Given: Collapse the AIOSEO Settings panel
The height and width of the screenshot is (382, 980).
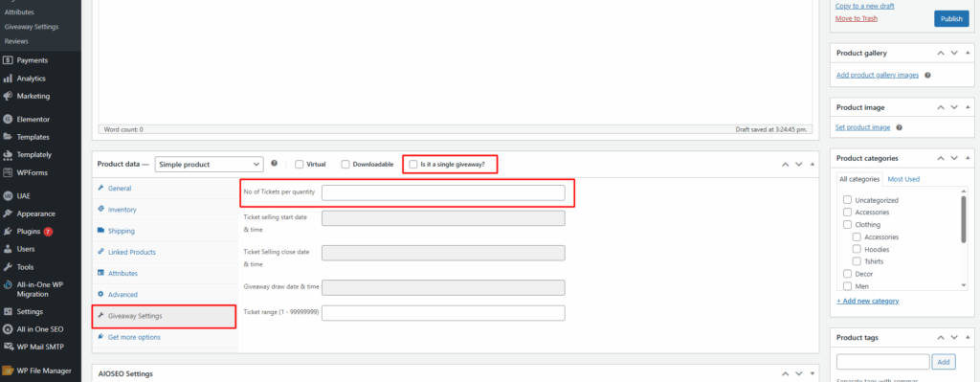Looking at the screenshot, I should tap(812, 374).
